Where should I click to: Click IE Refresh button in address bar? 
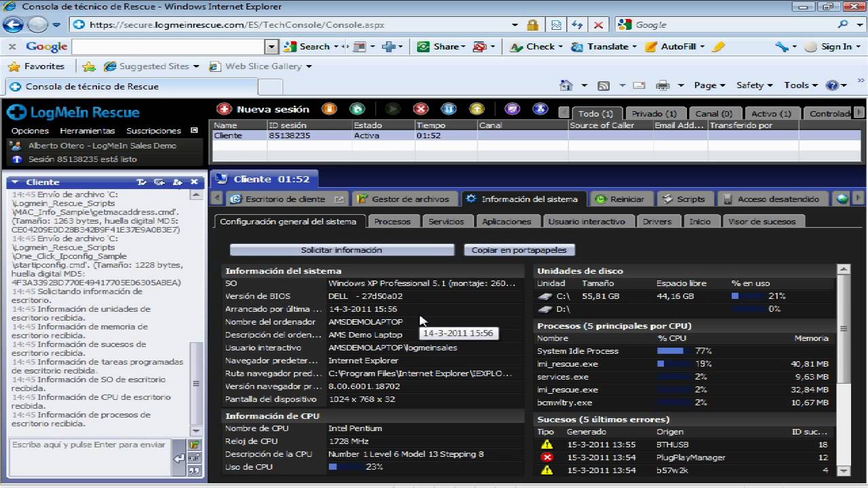577,25
